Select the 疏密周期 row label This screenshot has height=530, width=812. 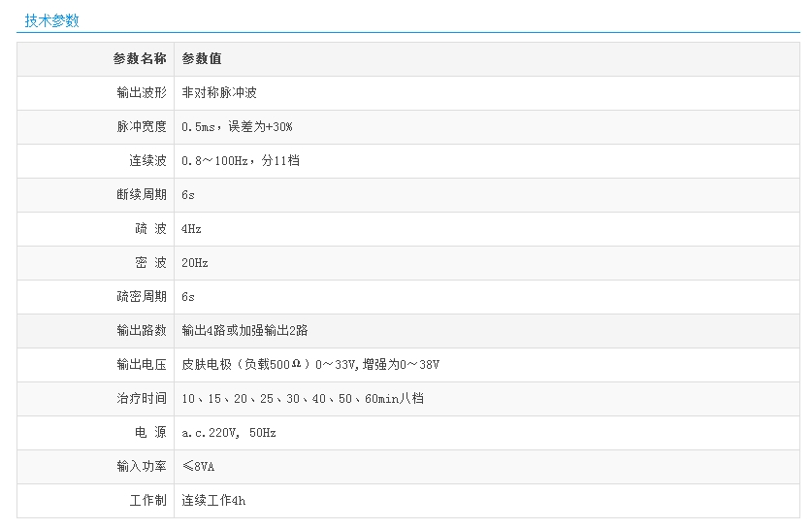click(x=142, y=297)
